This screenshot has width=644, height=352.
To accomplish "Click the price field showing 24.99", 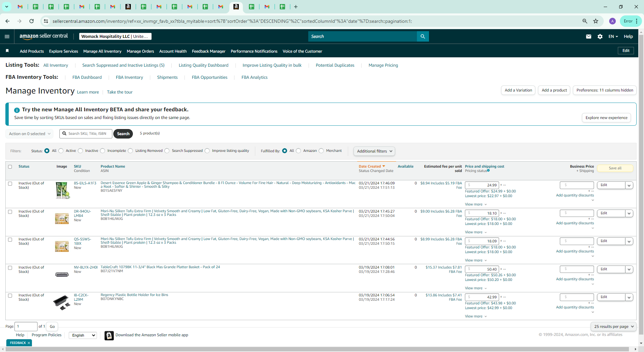I will coord(482,185).
